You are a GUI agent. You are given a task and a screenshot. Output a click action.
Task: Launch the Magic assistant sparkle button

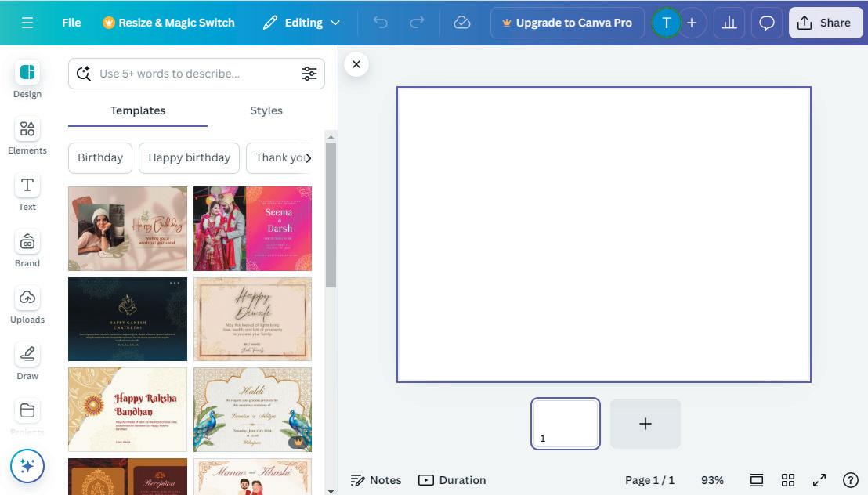pos(27,466)
